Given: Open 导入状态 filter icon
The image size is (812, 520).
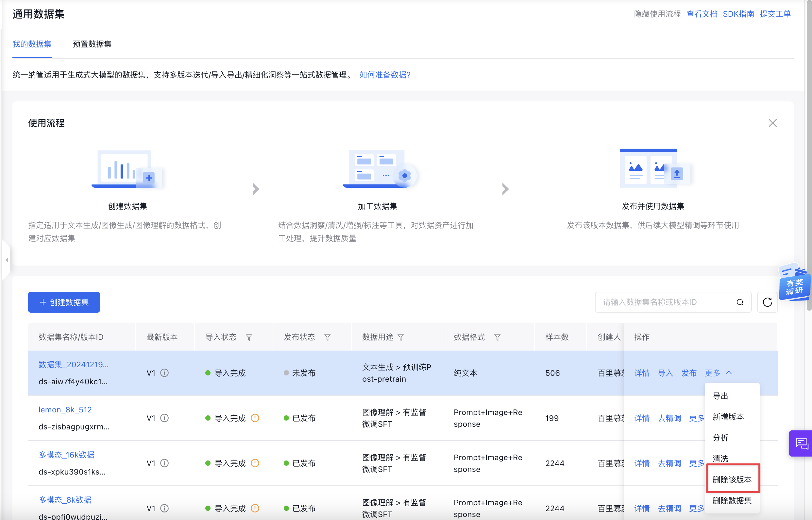Looking at the screenshot, I should [x=249, y=337].
